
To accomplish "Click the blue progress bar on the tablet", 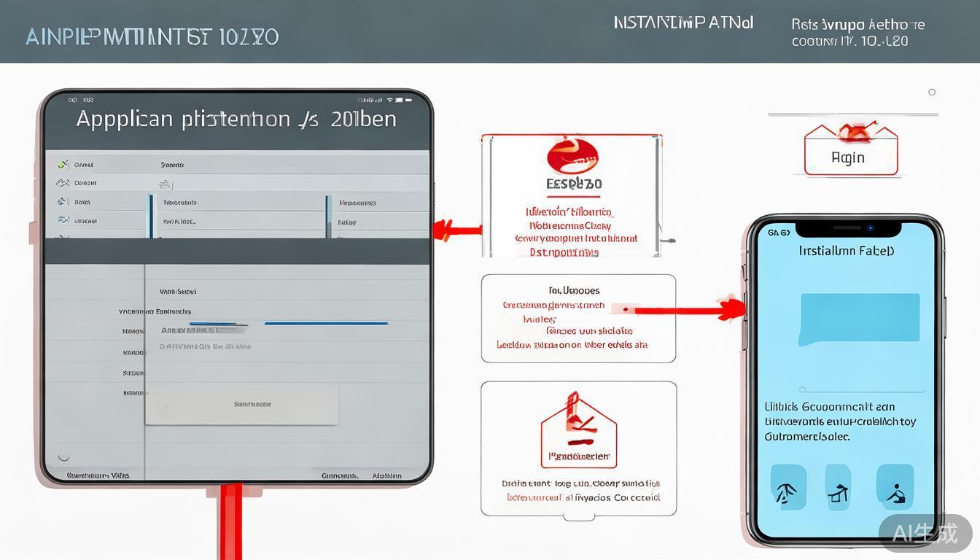I will click(326, 323).
